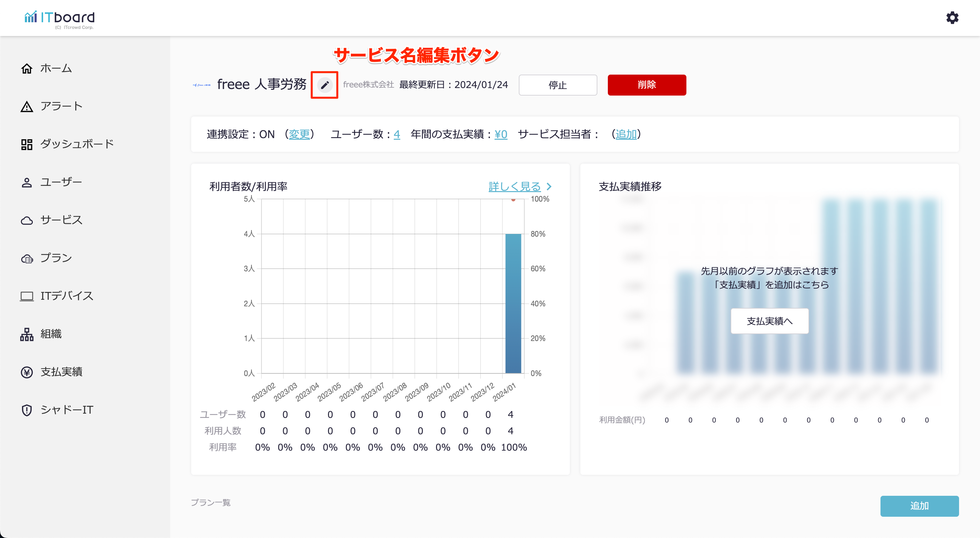This screenshot has height=538, width=980.
Task: Open the プラン menu item
Action: click(x=56, y=258)
